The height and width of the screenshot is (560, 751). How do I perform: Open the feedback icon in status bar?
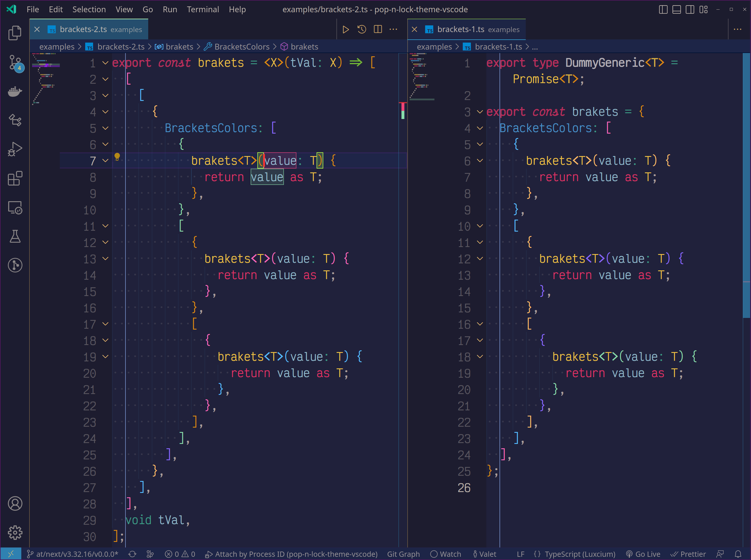[x=720, y=554]
